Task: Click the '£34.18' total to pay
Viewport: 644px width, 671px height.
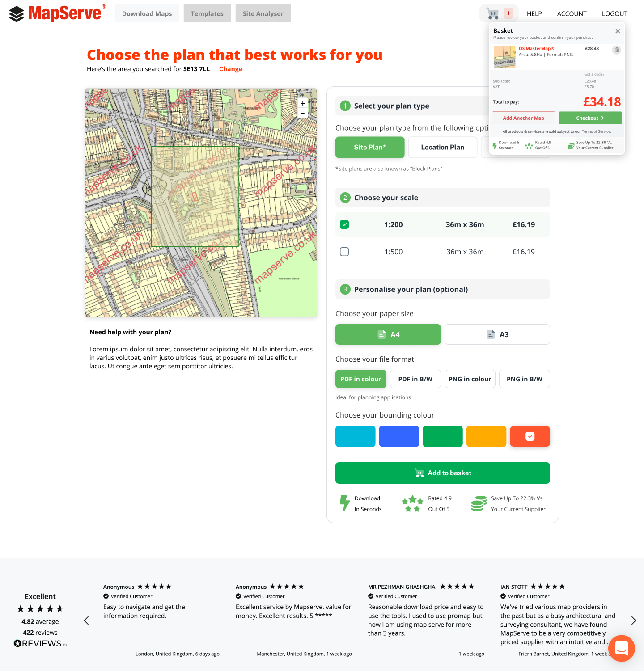Action: [x=602, y=102]
